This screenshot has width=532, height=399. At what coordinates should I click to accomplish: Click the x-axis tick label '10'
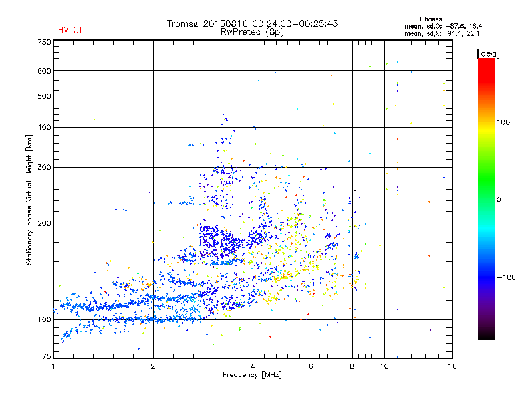384,366
